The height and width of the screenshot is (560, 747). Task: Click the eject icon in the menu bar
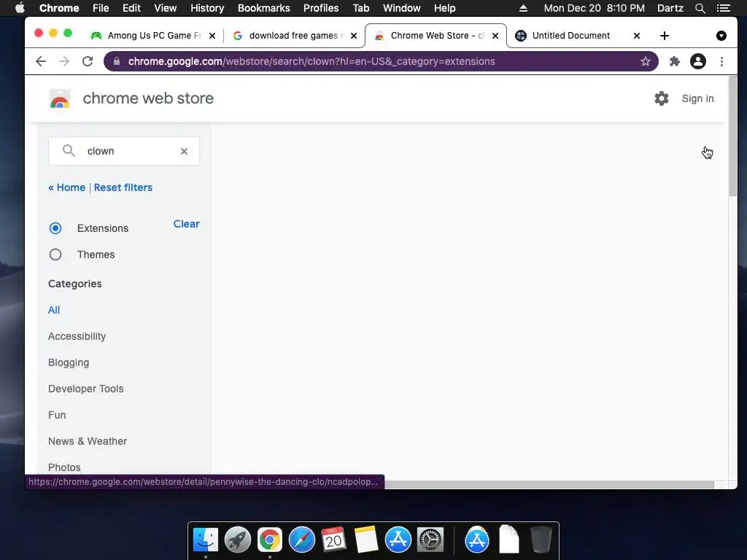coord(523,8)
